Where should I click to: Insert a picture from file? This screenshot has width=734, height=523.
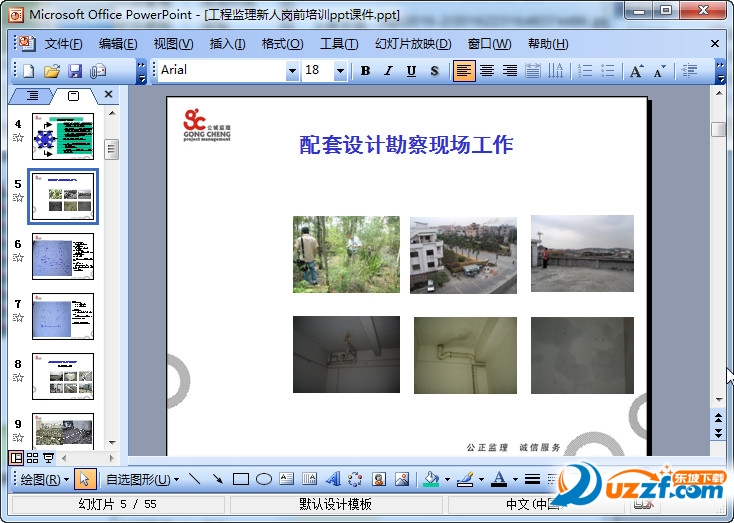pos(402,479)
